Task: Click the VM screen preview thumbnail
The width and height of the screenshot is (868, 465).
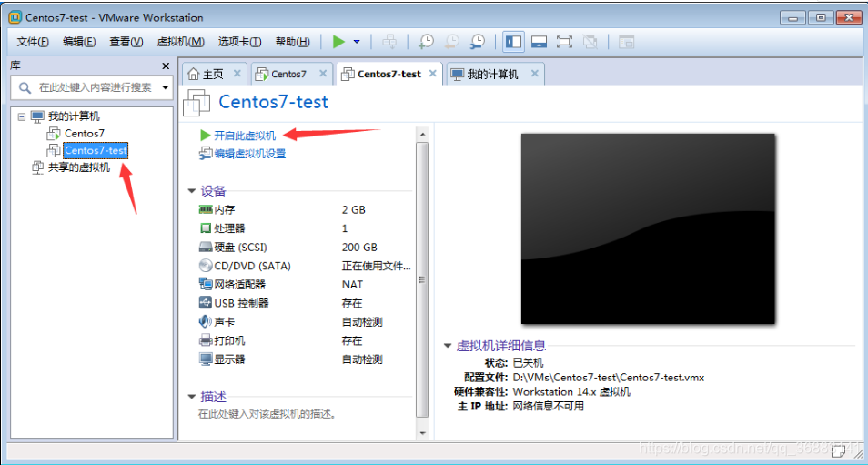Action: pyautogui.click(x=648, y=228)
